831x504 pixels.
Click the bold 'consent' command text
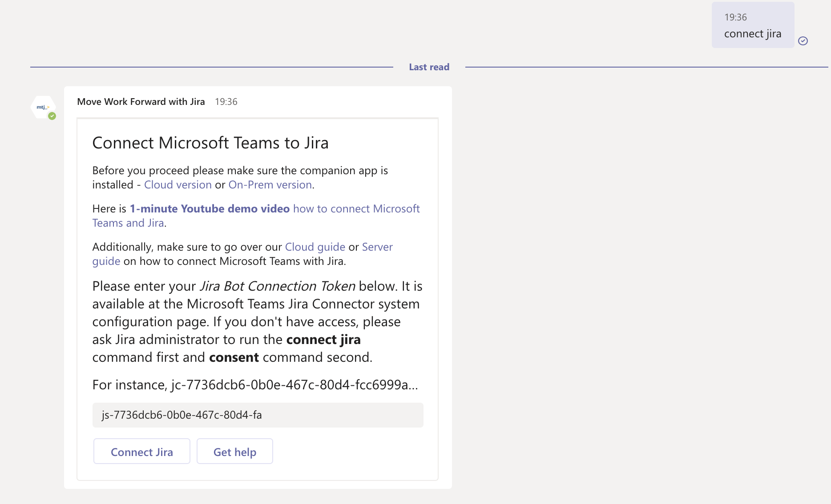pos(234,357)
